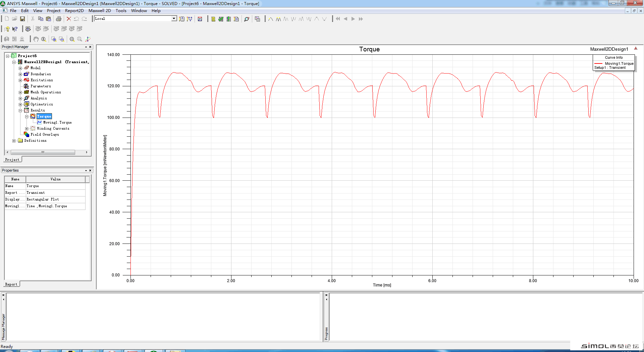The height and width of the screenshot is (352, 644).
Task: Collapse the Maxwell2DDesign1 tree node
Action: (x=14, y=62)
